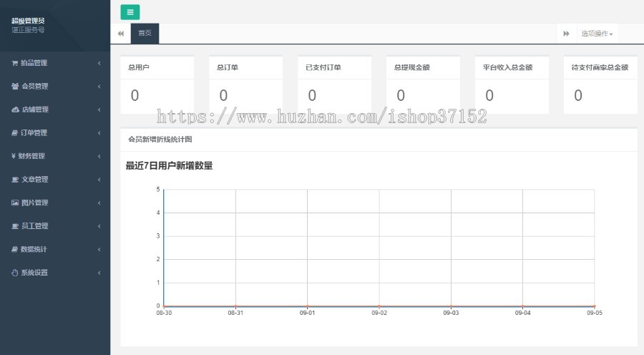Open the 系统设置 menu label
644x355 pixels.
click(x=34, y=273)
